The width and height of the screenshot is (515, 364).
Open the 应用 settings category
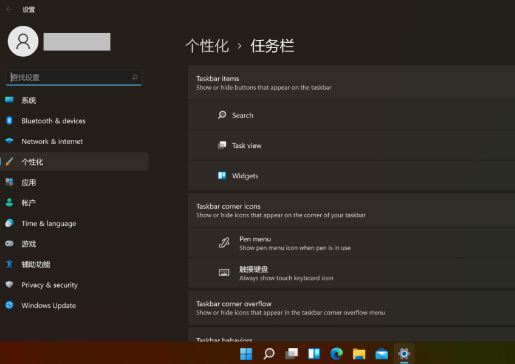click(x=74, y=182)
